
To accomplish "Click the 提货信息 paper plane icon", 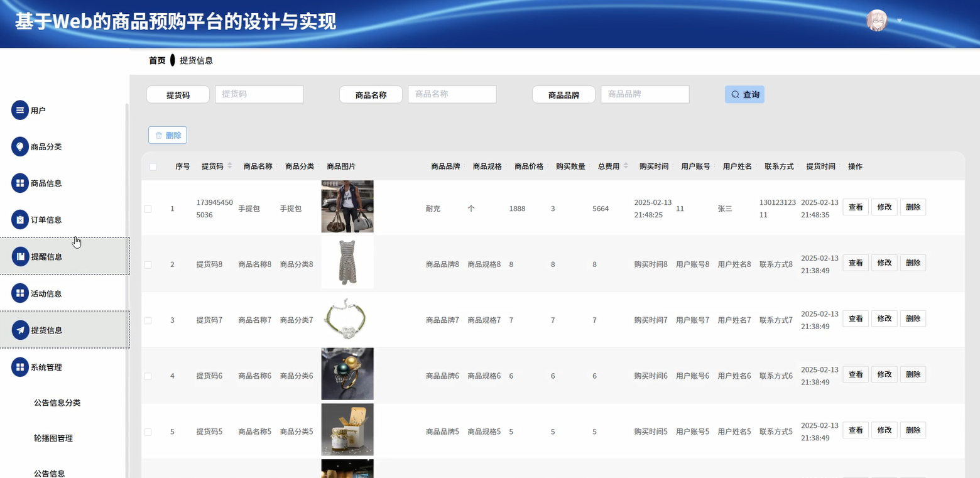I will coord(20,330).
